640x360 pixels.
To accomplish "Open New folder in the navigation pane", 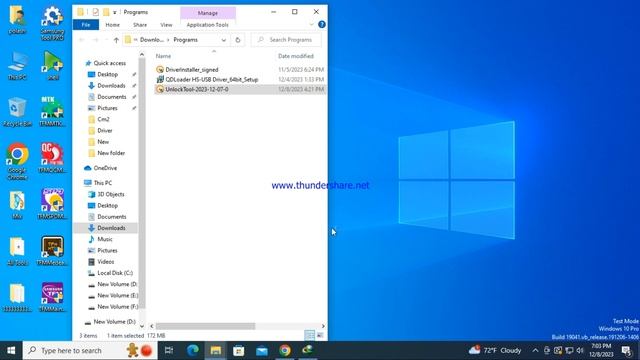I will pos(111,153).
